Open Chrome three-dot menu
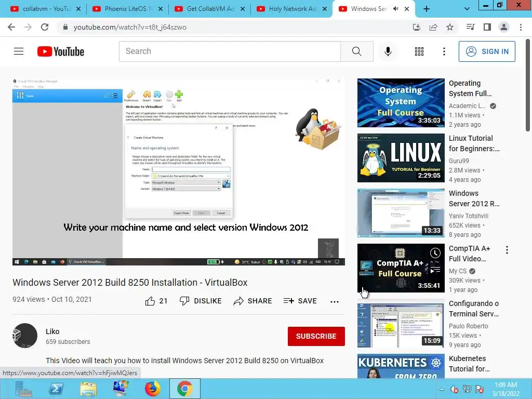Image resolution: width=532 pixels, height=399 pixels. 521,27
